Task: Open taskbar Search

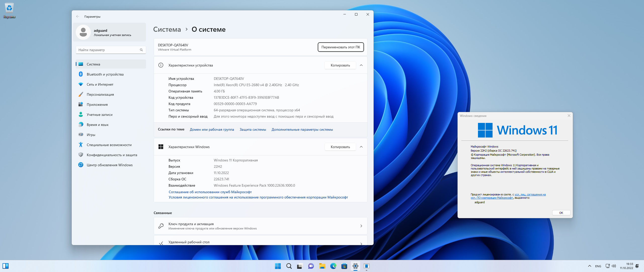Action: coord(289,266)
